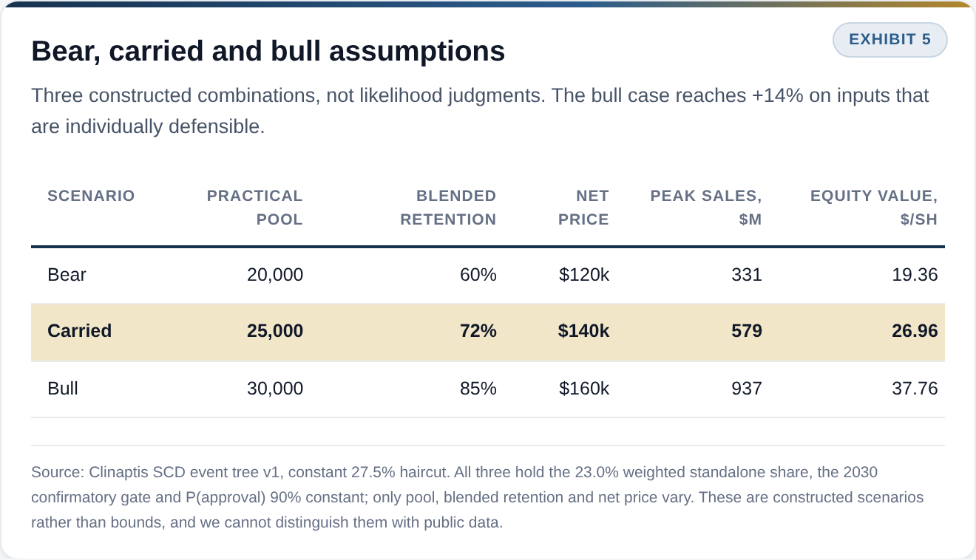Click the $160k net price cell
This screenshot has width=976, height=560.
(x=584, y=388)
